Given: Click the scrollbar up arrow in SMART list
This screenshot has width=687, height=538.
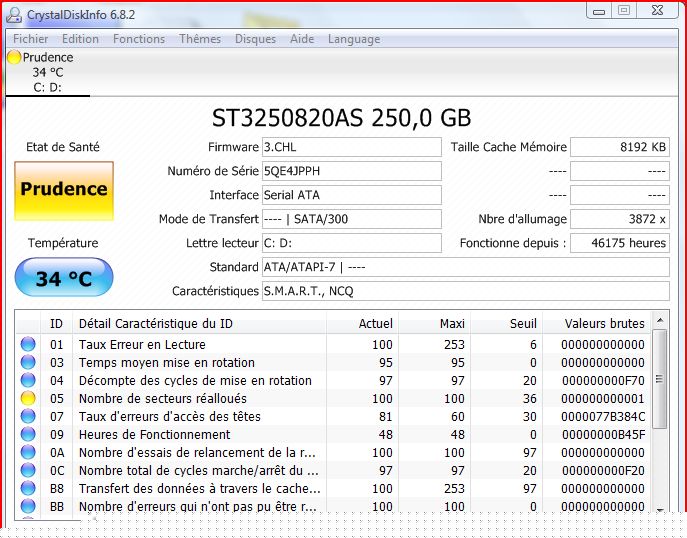Looking at the screenshot, I should click(x=660, y=321).
